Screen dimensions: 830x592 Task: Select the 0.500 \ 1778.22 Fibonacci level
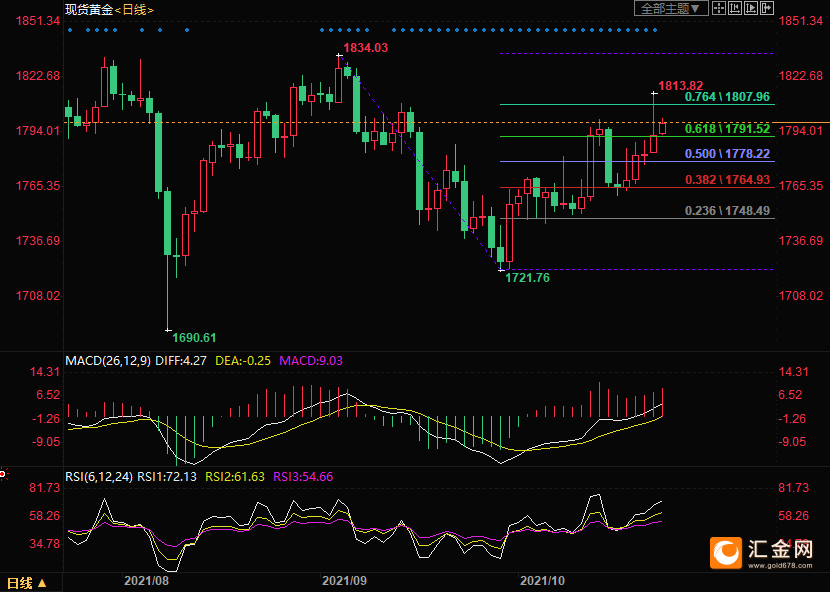pyautogui.click(x=727, y=154)
